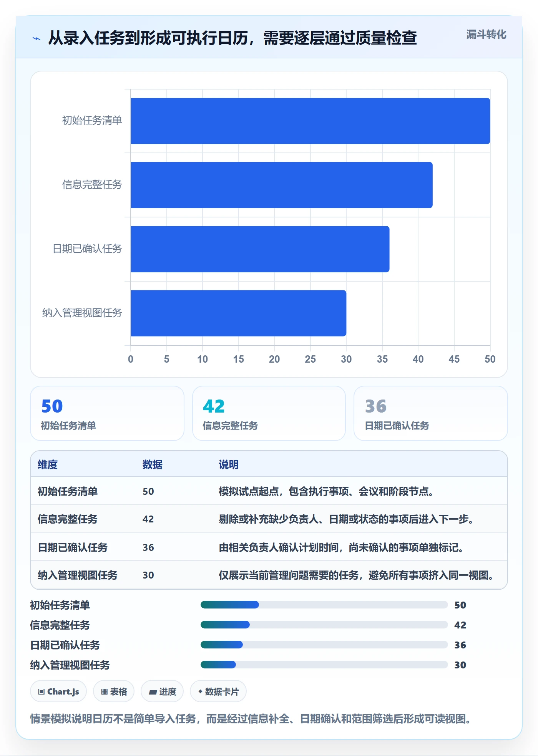This screenshot has width=538, height=756.
Task: Click the x-axis tick label 45
Action: click(x=454, y=359)
